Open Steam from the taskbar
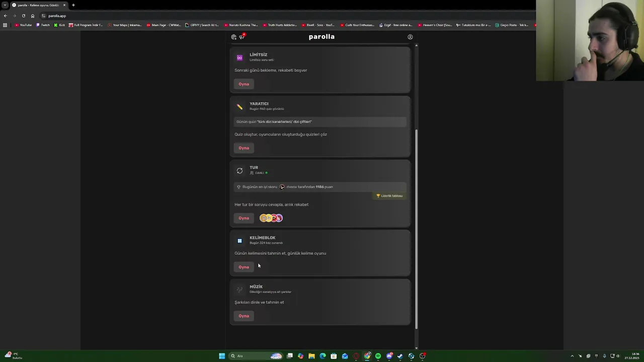Image resolution: width=644 pixels, height=362 pixels. (400, 356)
